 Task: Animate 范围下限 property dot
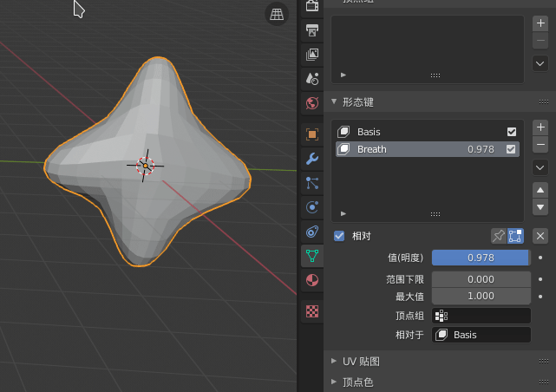point(540,279)
